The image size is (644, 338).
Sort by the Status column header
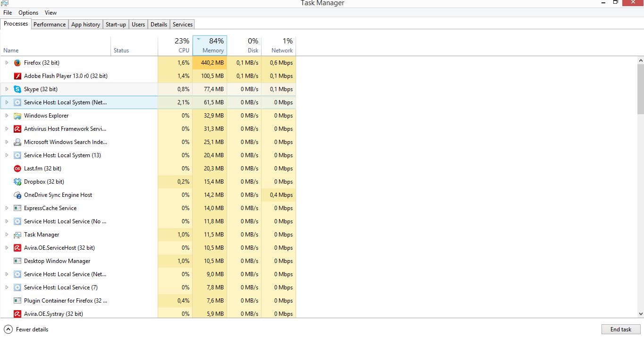point(134,45)
